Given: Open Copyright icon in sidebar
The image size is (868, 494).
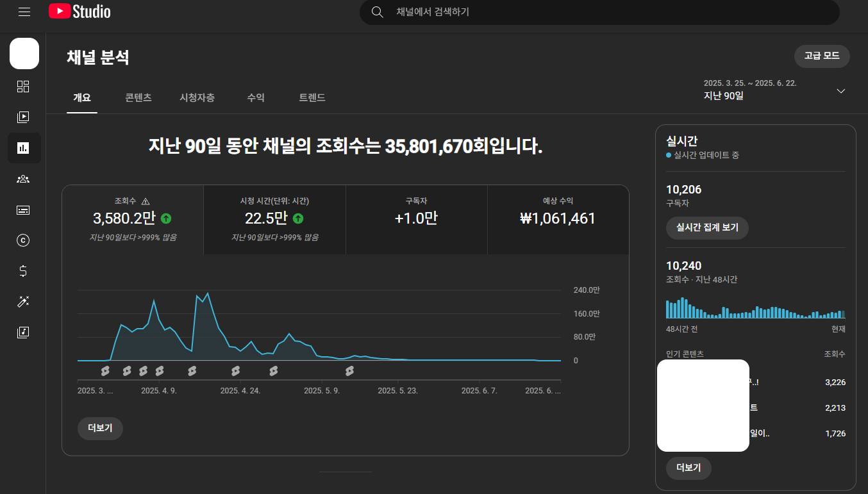Looking at the screenshot, I should pyautogui.click(x=23, y=240).
